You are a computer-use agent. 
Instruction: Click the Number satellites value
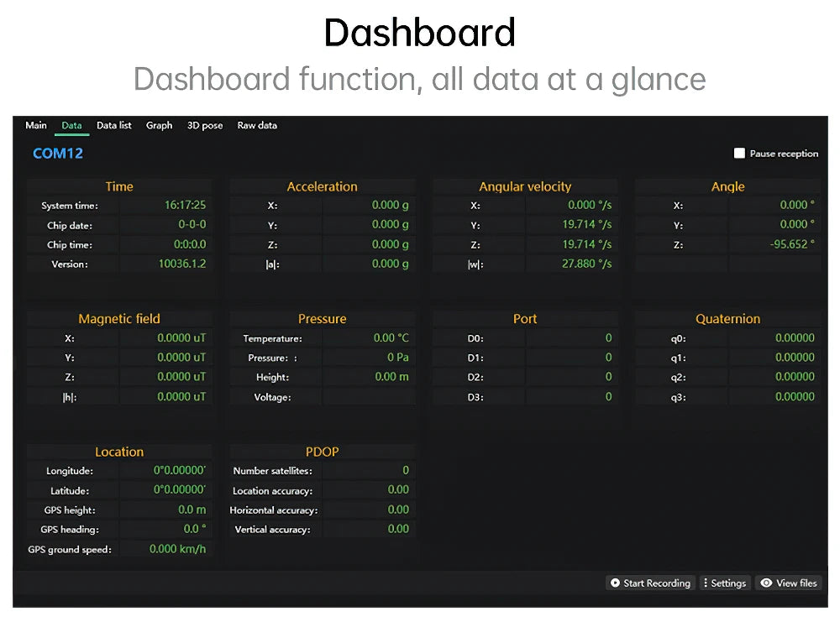406,470
